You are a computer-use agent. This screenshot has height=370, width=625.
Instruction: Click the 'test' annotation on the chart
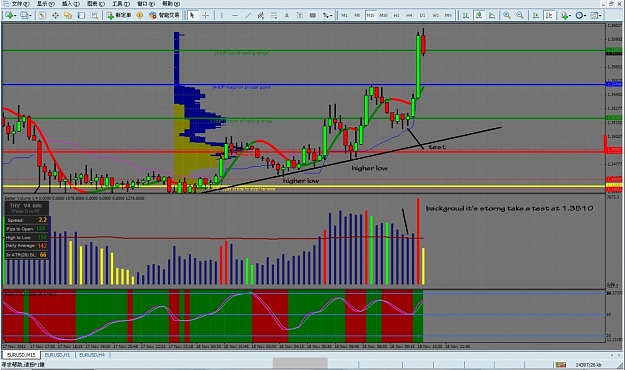[x=437, y=147]
